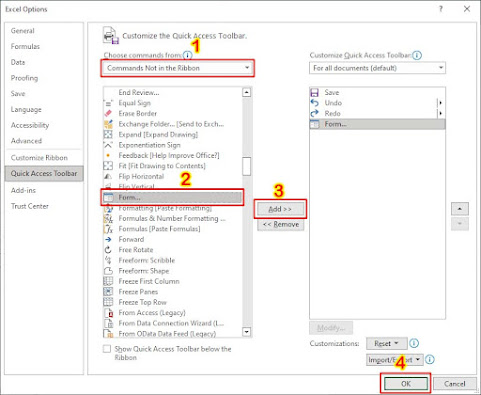Click the info icon next to Reset
Viewport: 481px width, 395px height.
tap(414, 343)
